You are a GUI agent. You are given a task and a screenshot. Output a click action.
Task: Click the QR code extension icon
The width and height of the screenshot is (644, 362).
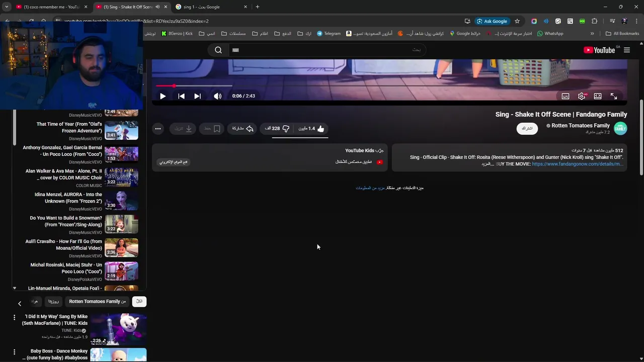(570, 21)
